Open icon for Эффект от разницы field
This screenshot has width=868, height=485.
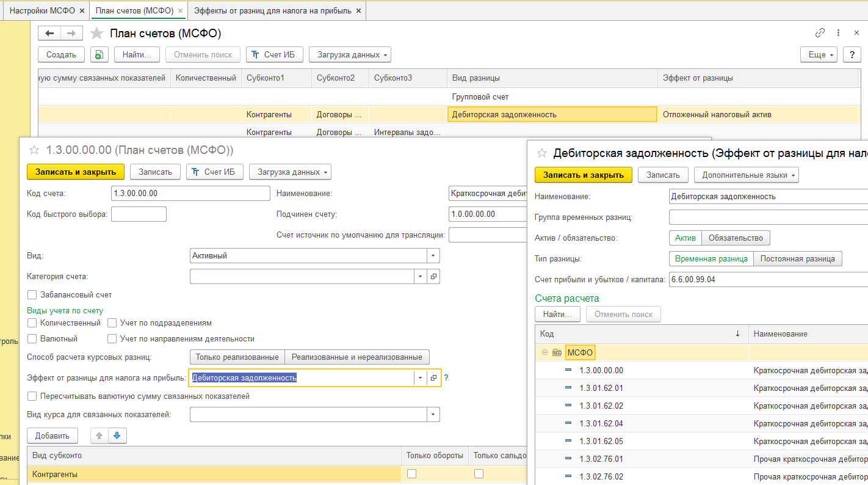pos(433,378)
